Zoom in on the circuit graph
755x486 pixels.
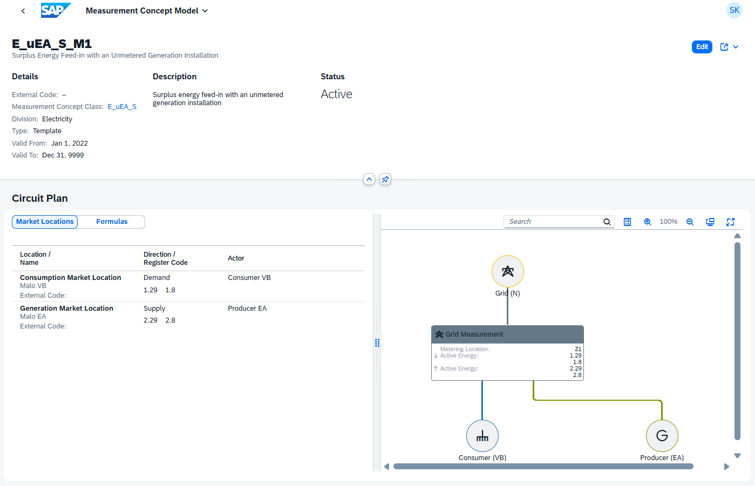pyautogui.click(x=647, y=222)
